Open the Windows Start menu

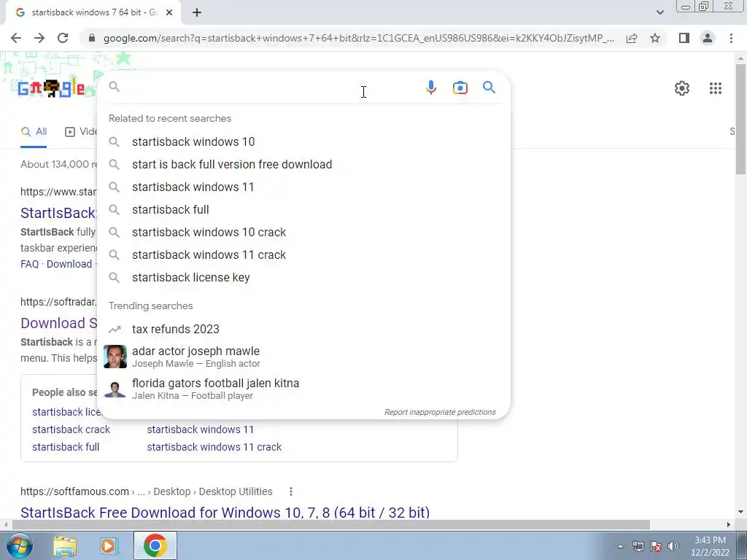point(19,545)
